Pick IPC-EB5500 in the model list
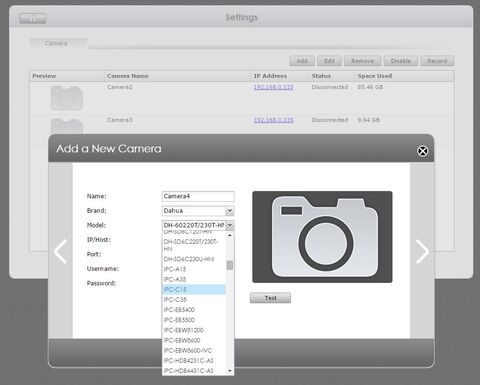This screenshot has height=385, width=480. [194, 320]
